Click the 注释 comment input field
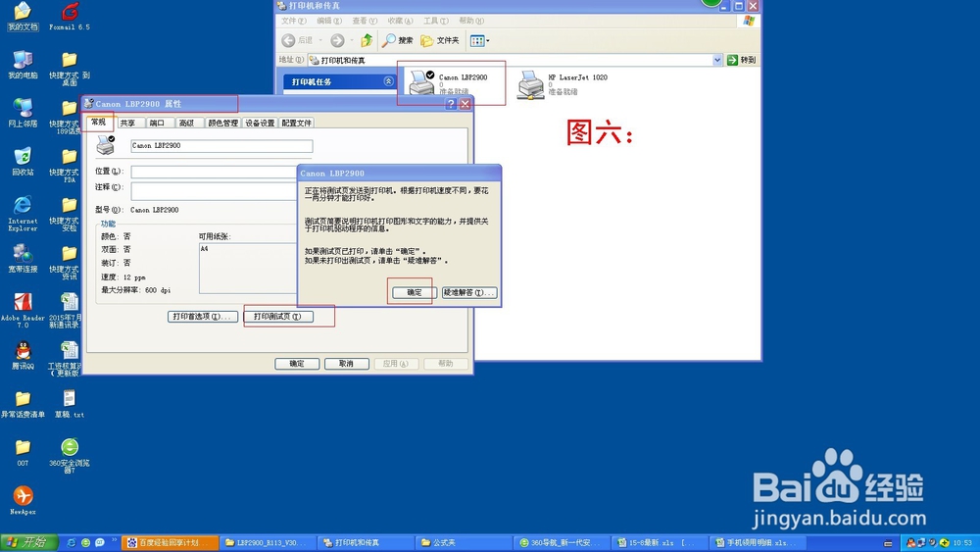The width and height of the screenshot is (980, 552). click(x=214, y=190)
